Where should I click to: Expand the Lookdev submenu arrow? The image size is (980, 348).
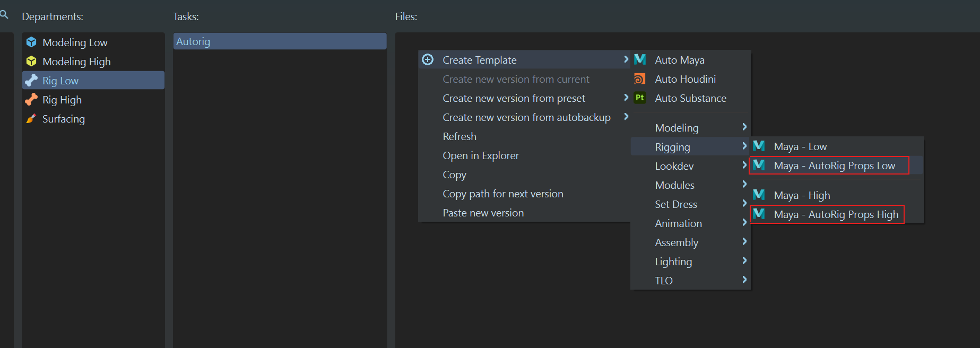(744, 166)
